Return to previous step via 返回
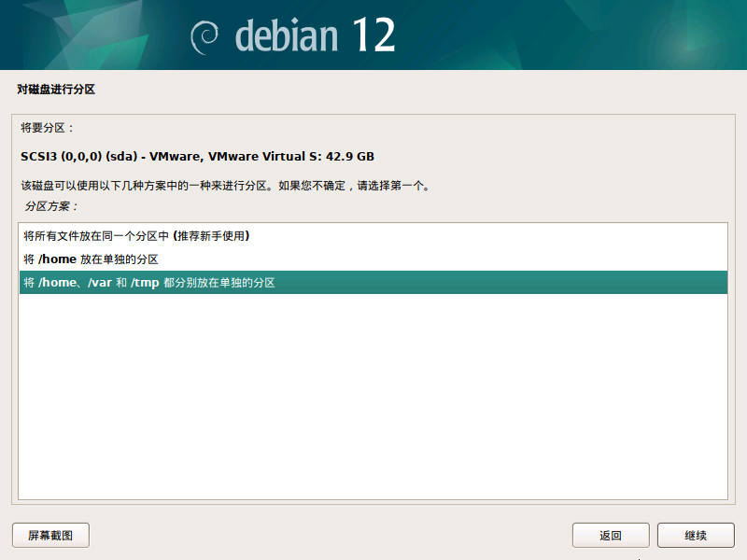Image resolution: width=747 pixels, height=560 pixels. 611,535
